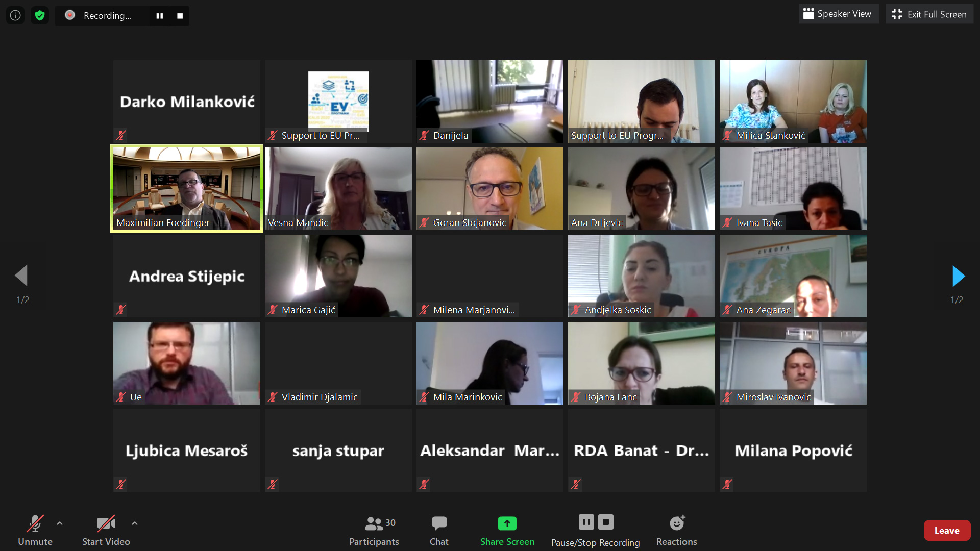Open the Participants panel

pyautogui.click(x=374, y=531)
